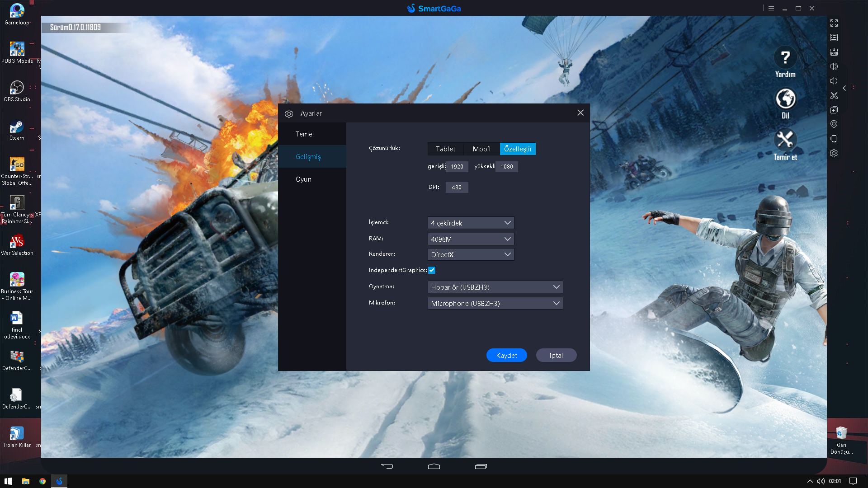Toggle fullscreen icon in SmartGaGa sidebar
Image resolution: width=868 pixels, height=488 pixels.
pyautogui.click(x=834, y=23)
